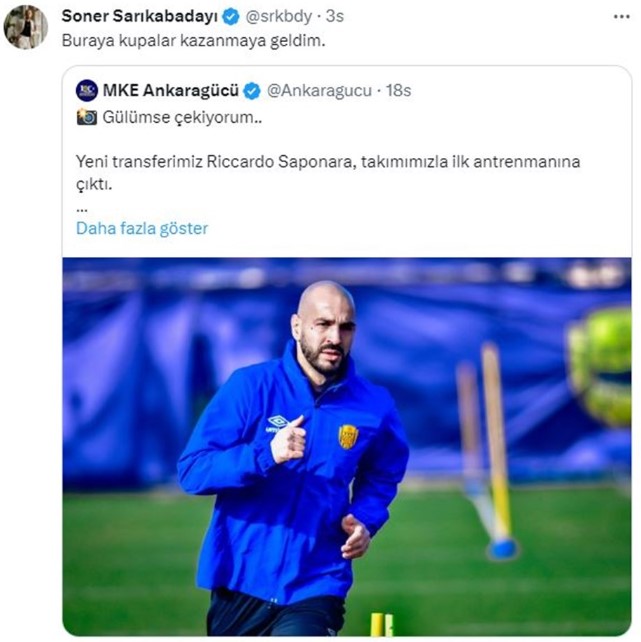This screenshot has width=641, height=642.
Task: Open the @srkbdy handle
Action: tap(279, 16)
